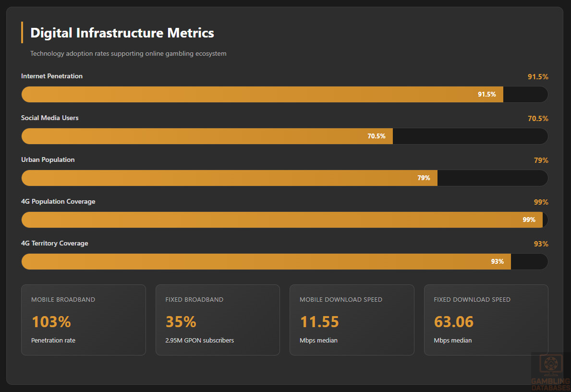The image size is (571, 392).
Task: Click the Internet Penetration label
Action: coord(52,76)
